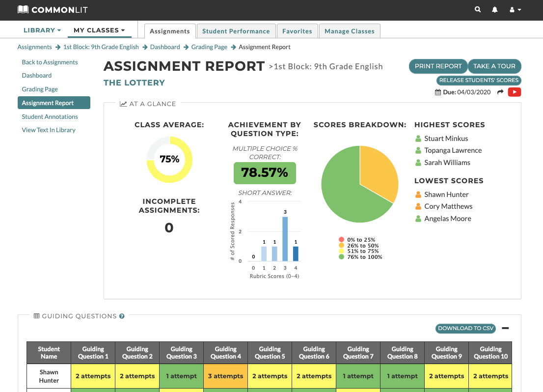Open Grading Page in the sidebar
543x392 pixels.
point(40,89)
